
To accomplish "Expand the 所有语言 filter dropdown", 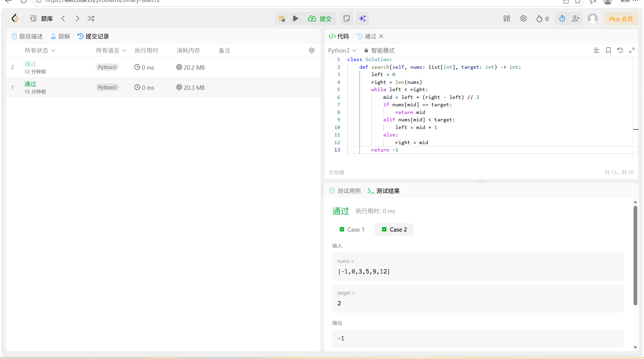I will point(111,50).
